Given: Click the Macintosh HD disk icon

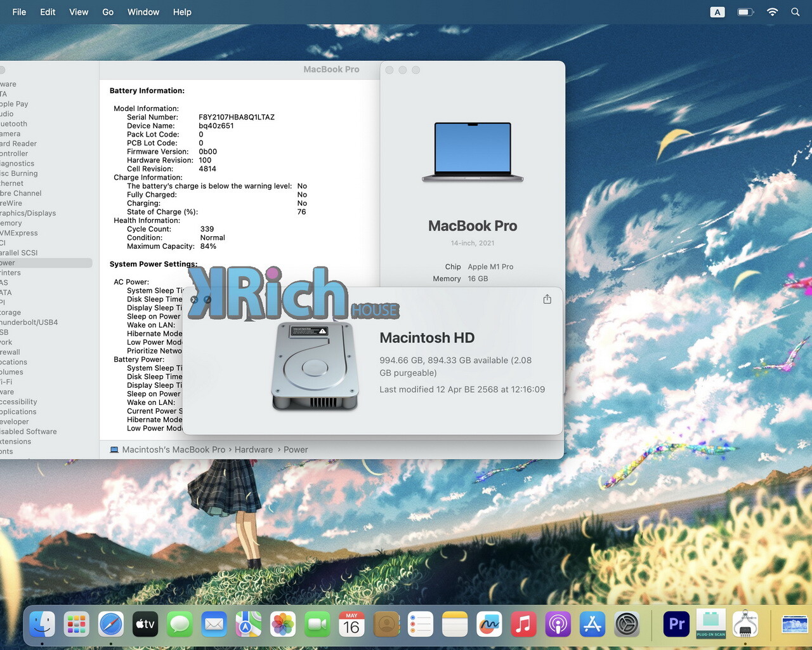Looking at the screenshot, I should click(x=315, y=366).
